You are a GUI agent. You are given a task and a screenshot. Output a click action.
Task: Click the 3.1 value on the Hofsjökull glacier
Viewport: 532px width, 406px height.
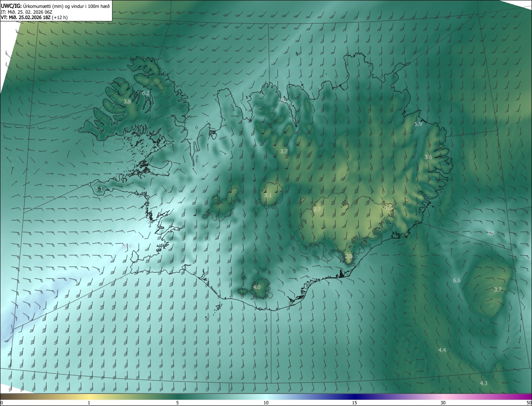click(268, 195)
